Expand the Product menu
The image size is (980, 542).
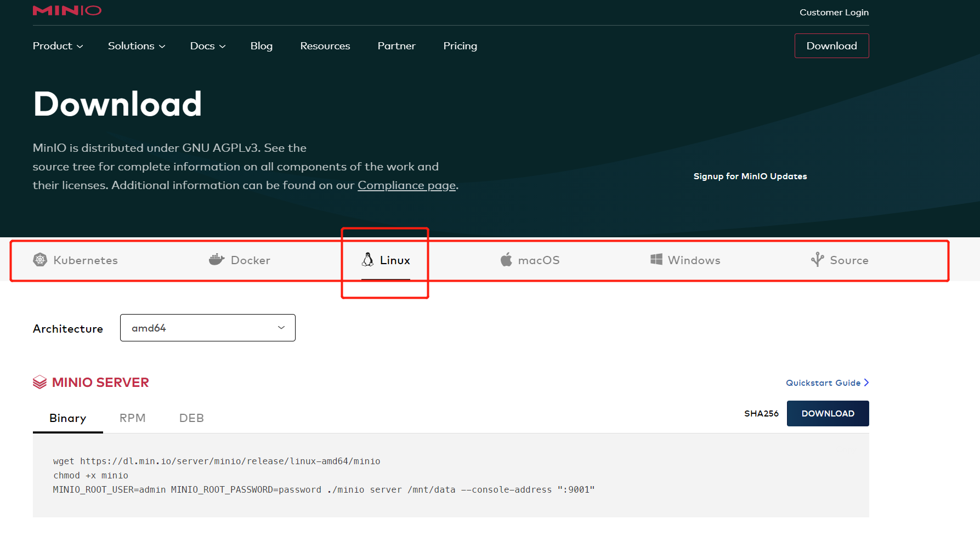coord(58,46)
